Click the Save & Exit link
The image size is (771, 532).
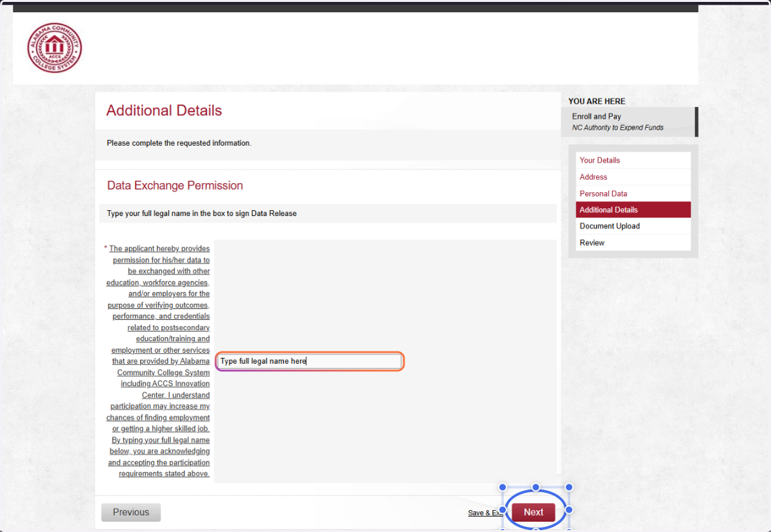pyautogui.click(x=486, y=513)
